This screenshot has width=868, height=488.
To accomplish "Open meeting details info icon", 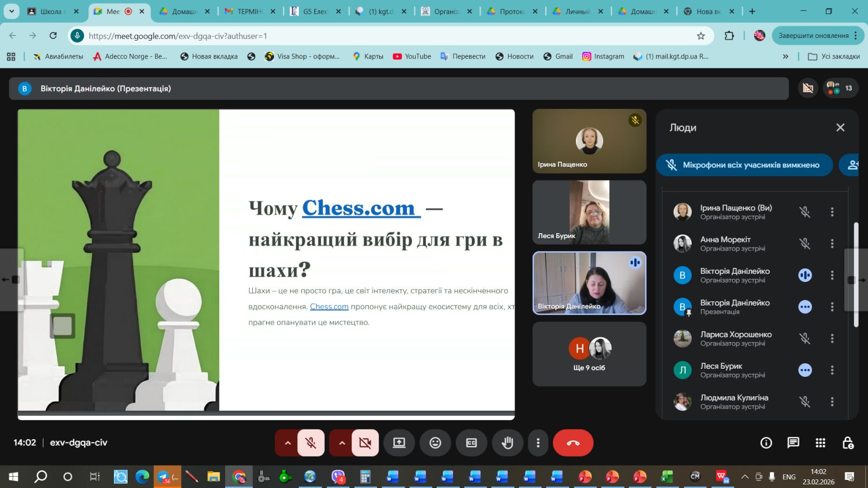I will [x=766, y=443].
